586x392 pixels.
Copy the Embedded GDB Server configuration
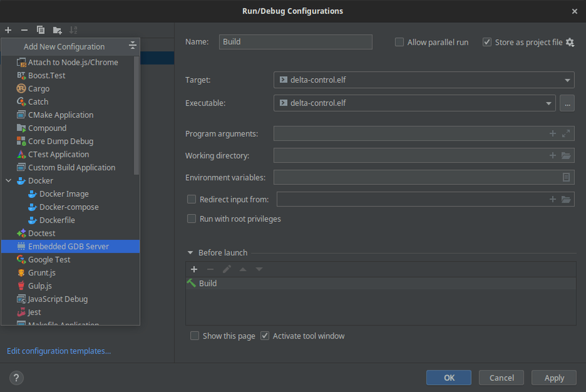[x=40, y=29]
